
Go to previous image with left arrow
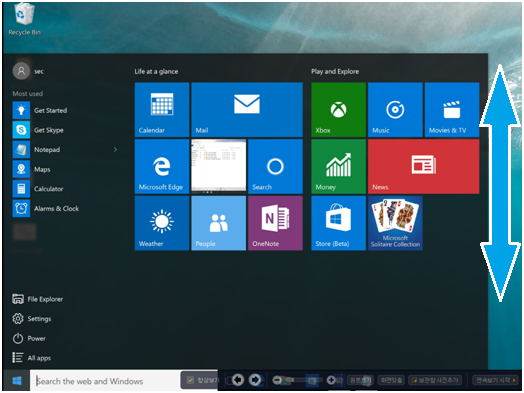point(238,380)
